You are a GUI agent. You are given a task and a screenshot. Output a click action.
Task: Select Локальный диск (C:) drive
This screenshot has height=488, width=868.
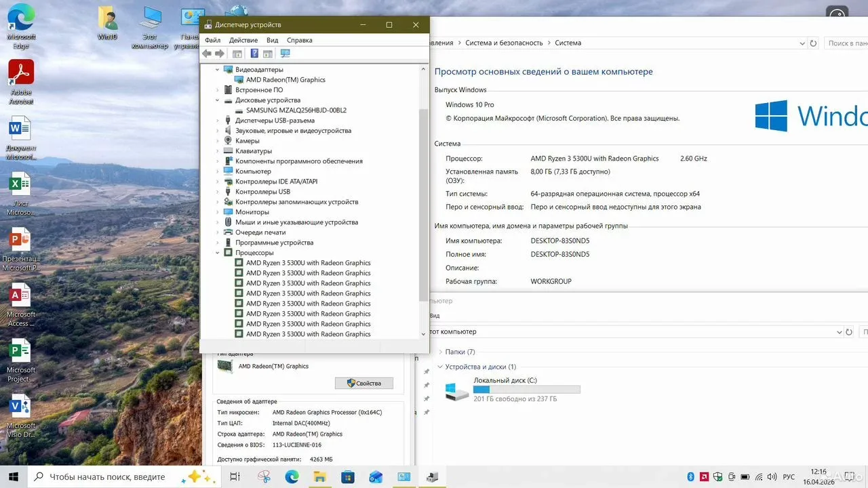click(x=513, y=390)
